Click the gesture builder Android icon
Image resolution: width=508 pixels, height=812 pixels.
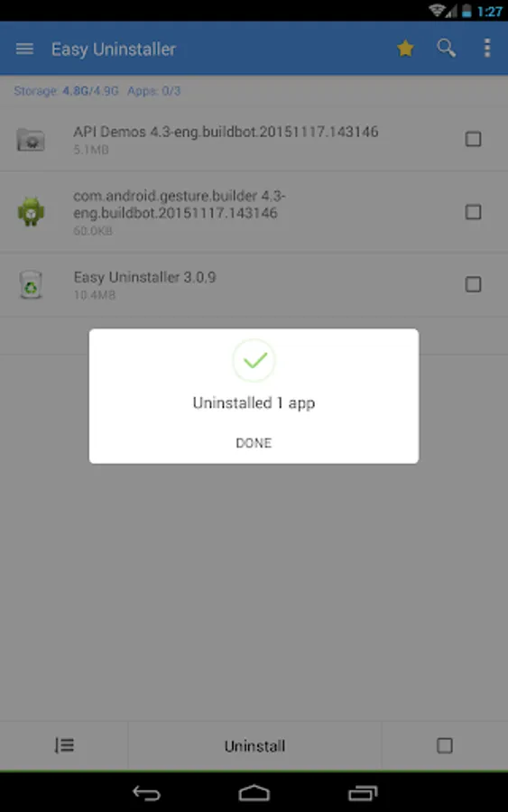(31, 211)
